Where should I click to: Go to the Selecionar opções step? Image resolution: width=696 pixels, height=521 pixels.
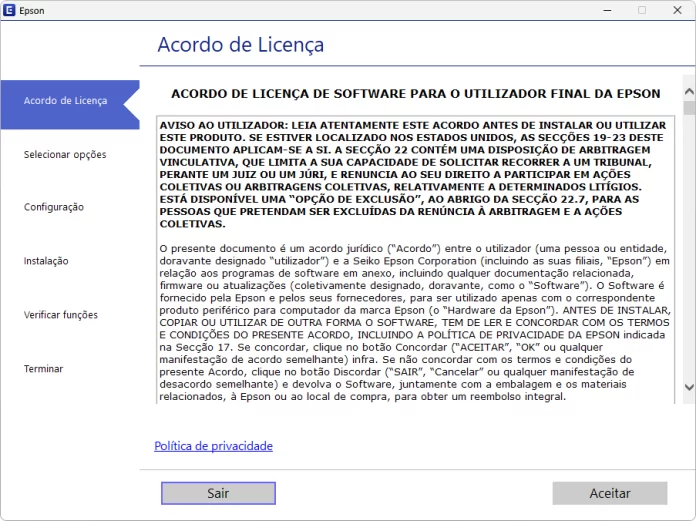tap(65, 155)
